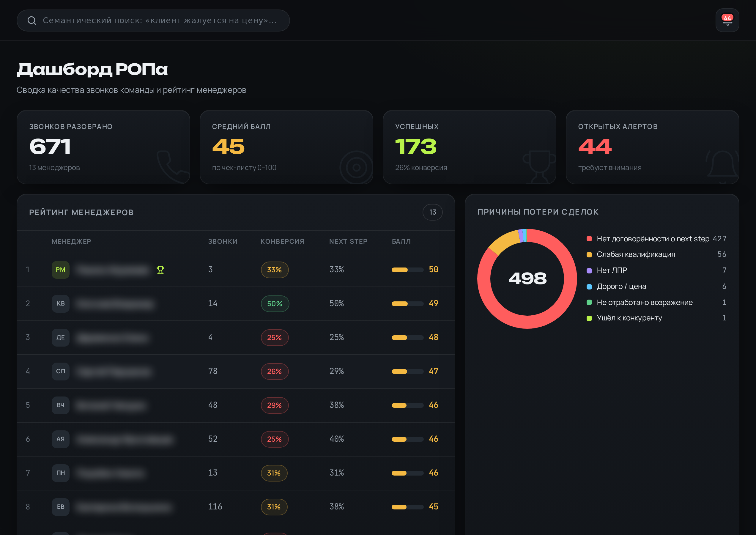Select the ПН manager avatar
Screen dimensions: 756x535
pos(61,473)
